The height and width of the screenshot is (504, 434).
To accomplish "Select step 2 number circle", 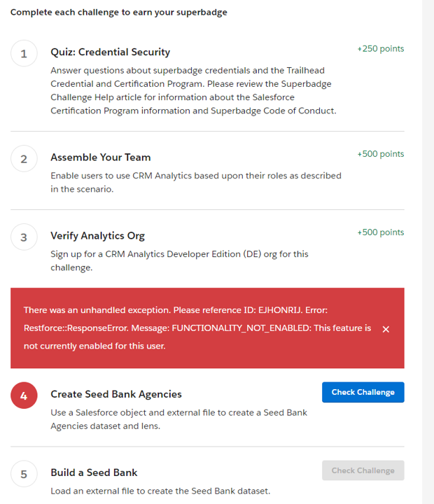I will 24,159.
